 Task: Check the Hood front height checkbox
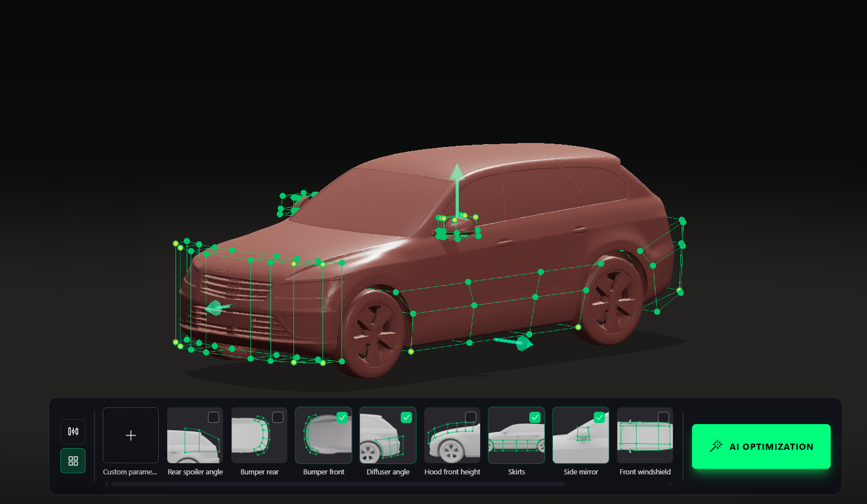471,417
